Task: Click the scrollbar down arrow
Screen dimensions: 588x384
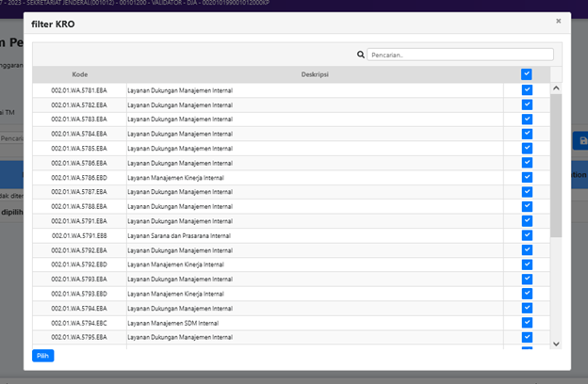Action: pyautogui.click(x=556, y=344)
